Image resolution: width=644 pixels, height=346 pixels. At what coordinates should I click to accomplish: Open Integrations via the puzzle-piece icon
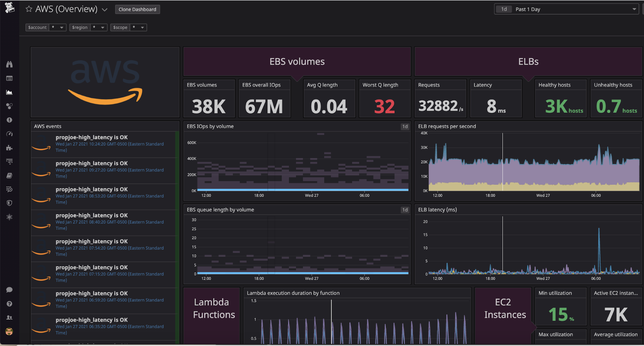pos(9,148)
